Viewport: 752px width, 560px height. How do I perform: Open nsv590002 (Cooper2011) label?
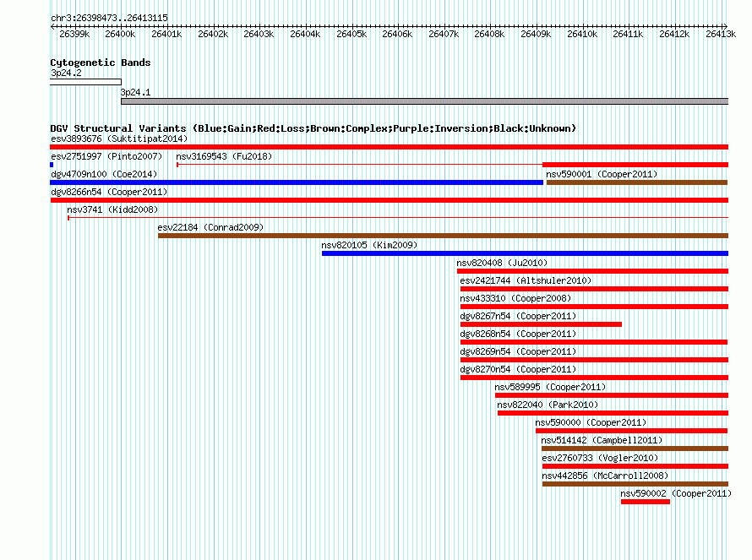[x=676, y=493]
